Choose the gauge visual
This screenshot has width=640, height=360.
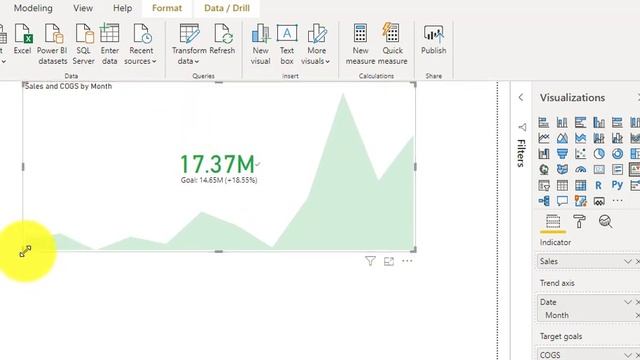coord(580,169)
